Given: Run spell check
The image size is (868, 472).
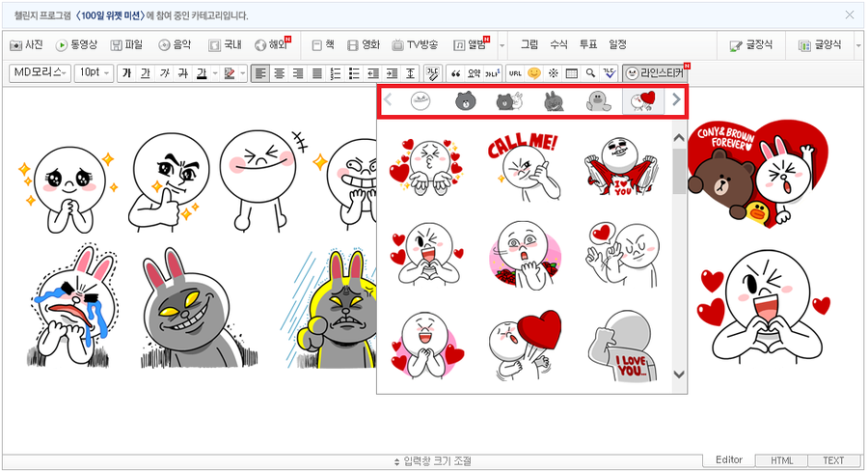Looking at the screenshot, I should click(x=609, y=73).
